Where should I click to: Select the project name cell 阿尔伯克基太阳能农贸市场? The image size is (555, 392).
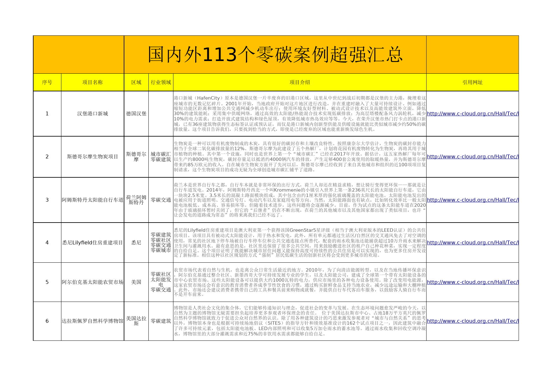click(93, 282)
